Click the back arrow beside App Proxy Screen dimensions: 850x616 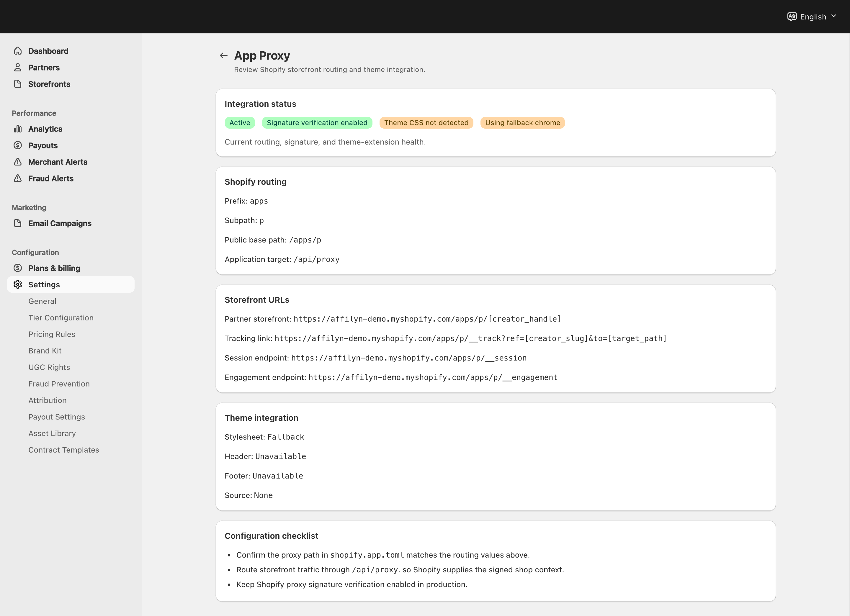pyautogui.click(x=223, y=55)
